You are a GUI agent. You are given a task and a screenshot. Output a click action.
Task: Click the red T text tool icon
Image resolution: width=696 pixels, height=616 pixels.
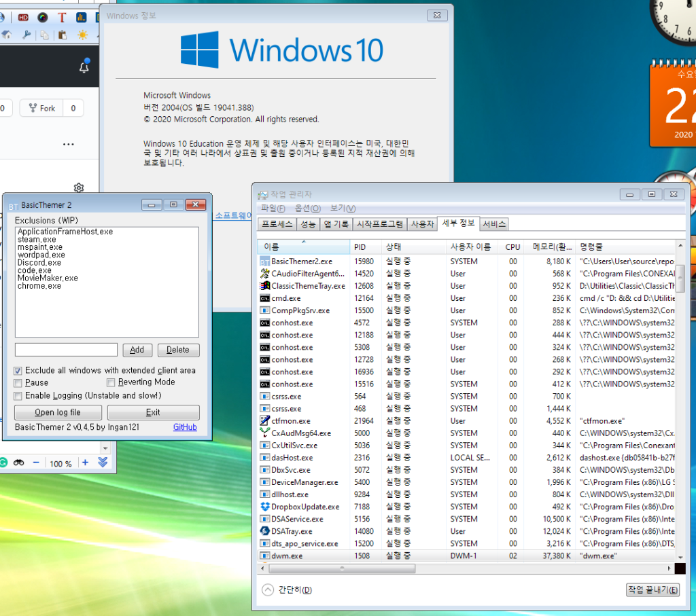tap(61, 17)
